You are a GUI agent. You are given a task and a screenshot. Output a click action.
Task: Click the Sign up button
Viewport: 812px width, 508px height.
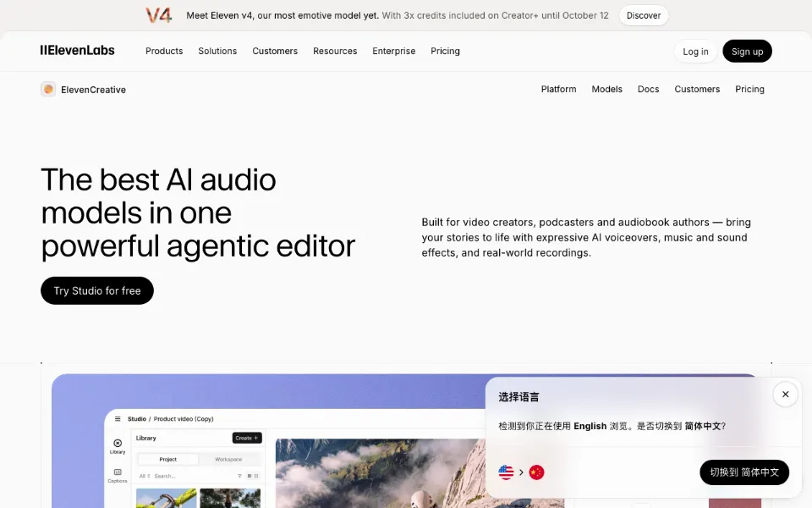[747, 52]
